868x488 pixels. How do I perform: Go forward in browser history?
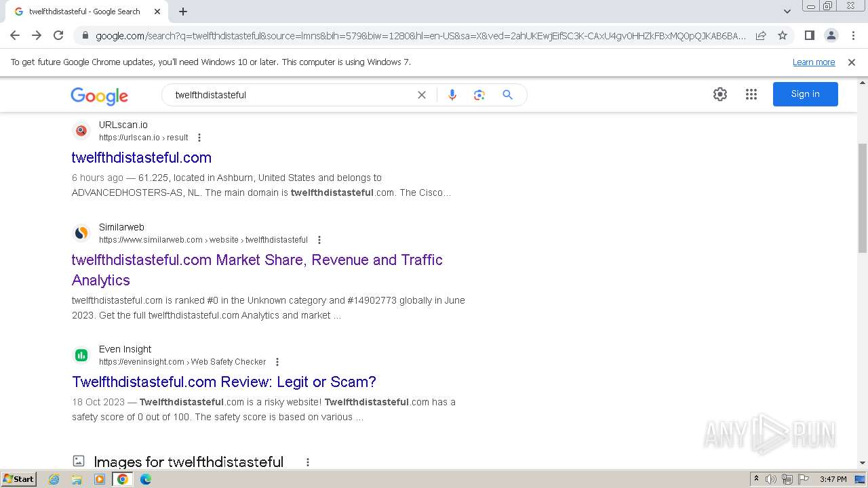click(x=37, y=35)
